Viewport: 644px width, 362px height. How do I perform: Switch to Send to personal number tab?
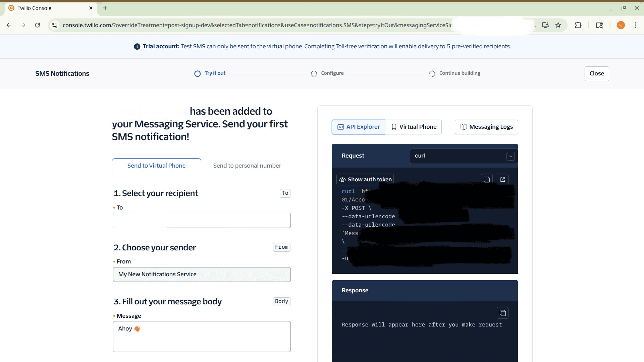coord(247,166)
